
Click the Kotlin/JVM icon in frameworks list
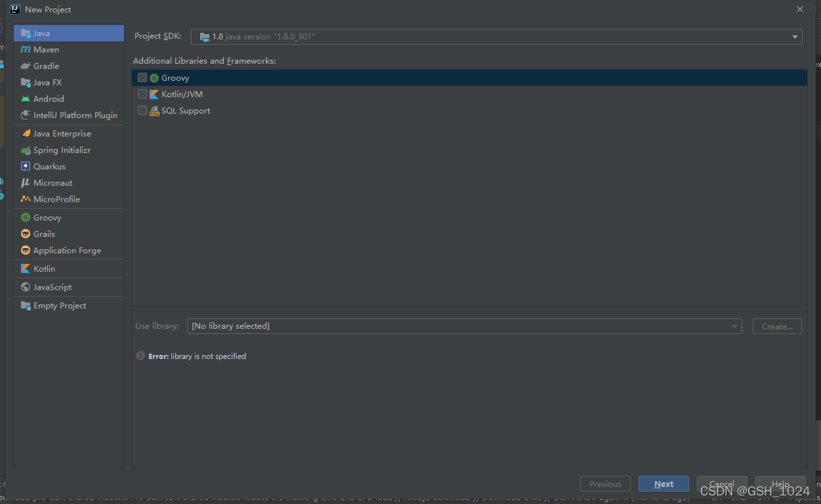[x=154, y=94]
